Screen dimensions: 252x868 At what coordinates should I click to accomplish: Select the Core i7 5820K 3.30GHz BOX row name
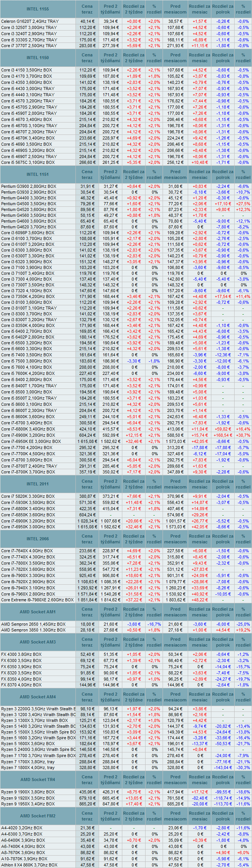(27, 496)
